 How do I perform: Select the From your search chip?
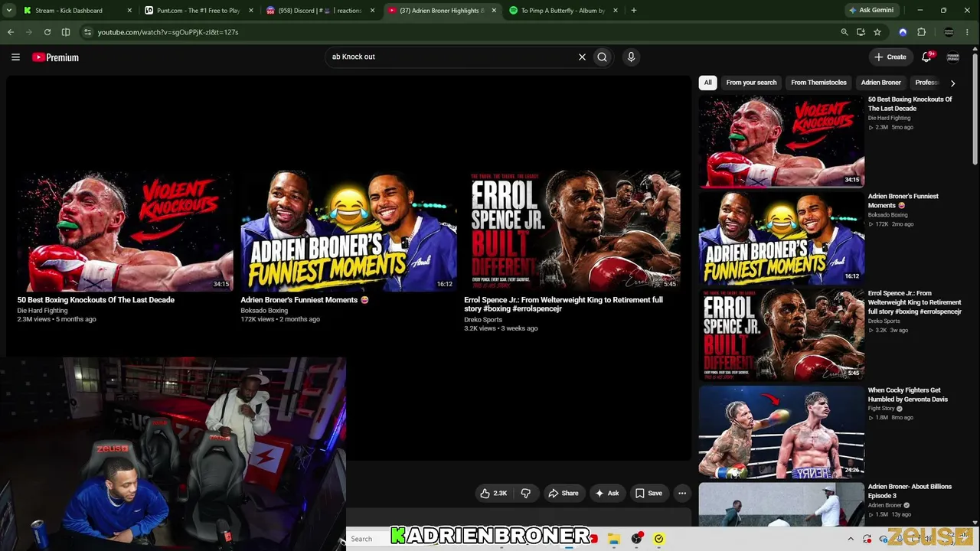click(751, 83)
